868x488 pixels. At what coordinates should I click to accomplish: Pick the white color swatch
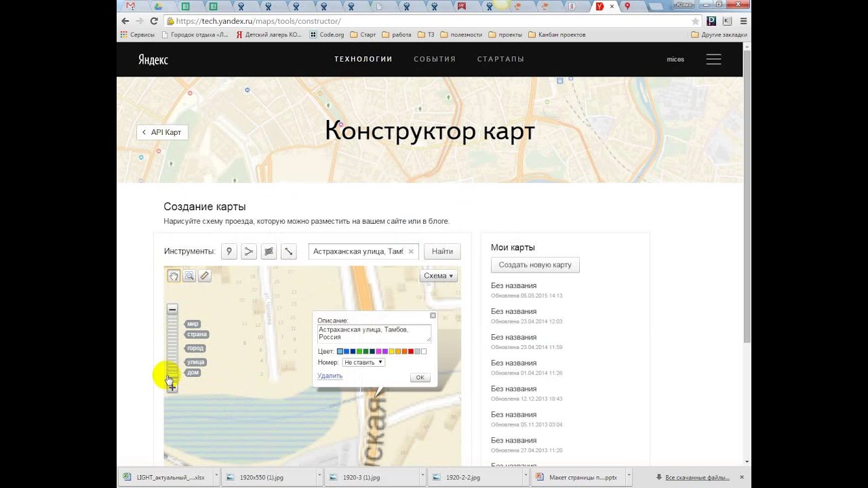click(424, 352)
